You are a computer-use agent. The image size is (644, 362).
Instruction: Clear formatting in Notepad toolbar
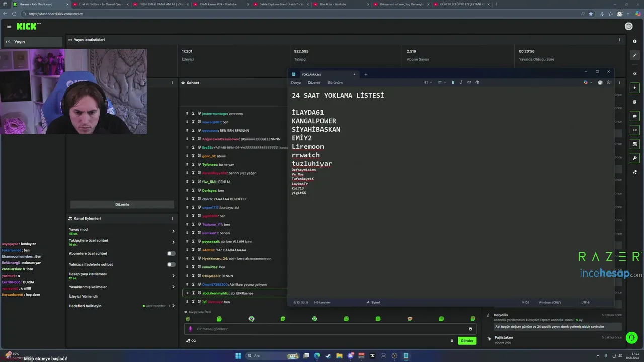[477, 82]
